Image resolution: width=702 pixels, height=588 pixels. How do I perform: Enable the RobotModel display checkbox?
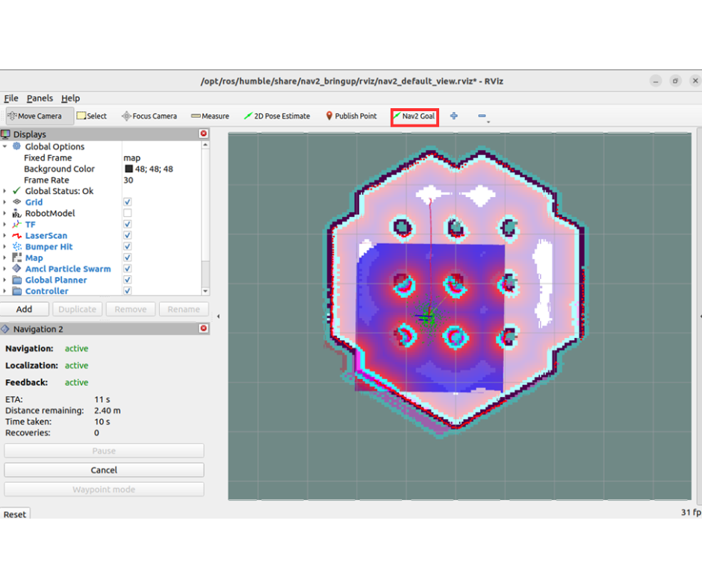tap(128, 213)
